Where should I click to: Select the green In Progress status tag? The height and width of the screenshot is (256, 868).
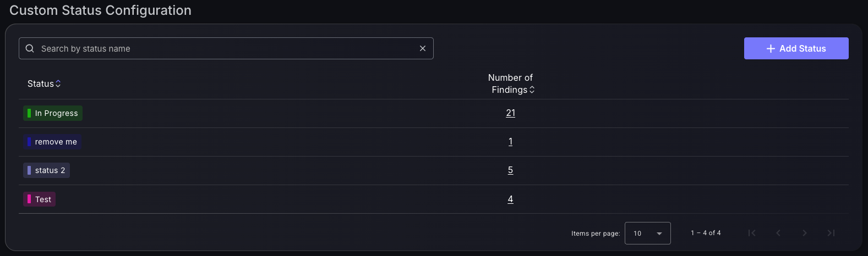point(53,113)
